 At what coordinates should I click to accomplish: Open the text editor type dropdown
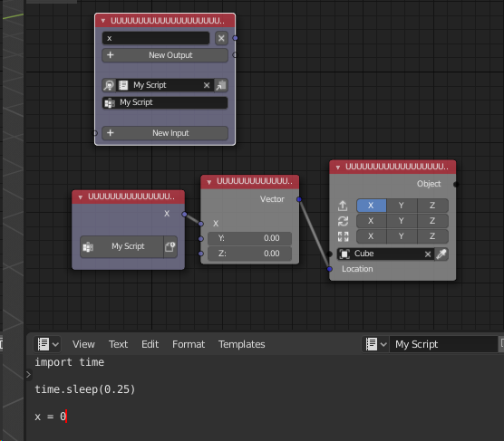click(x=47, y=344)
